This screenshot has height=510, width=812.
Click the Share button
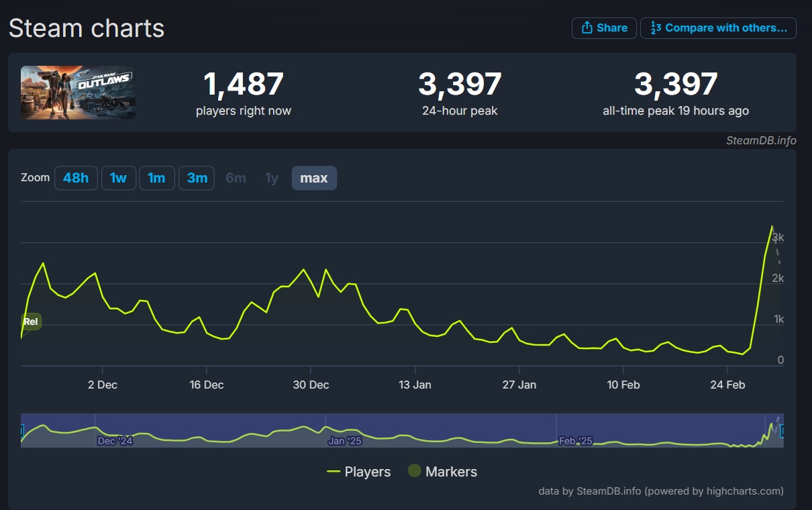click(604, 28)
